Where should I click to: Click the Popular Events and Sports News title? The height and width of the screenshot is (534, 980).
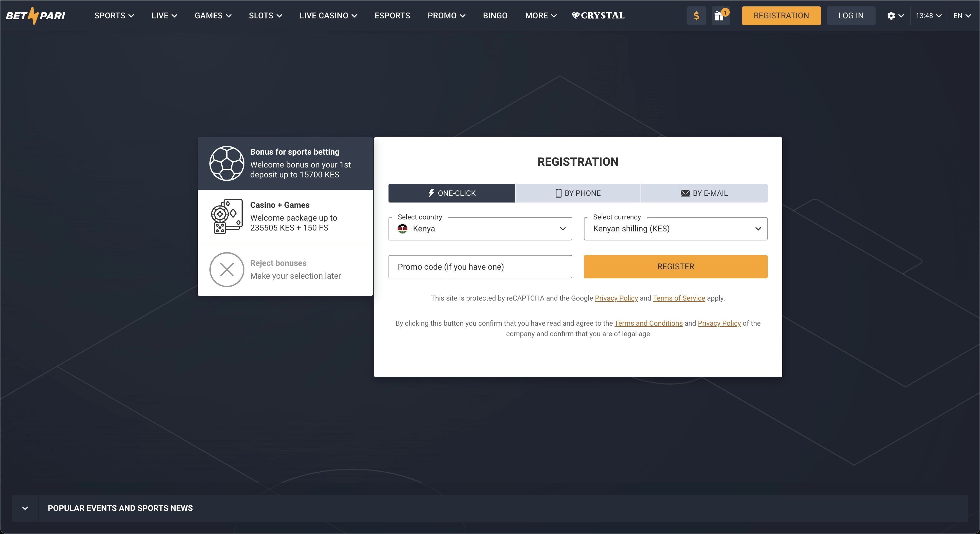[x=120, y=508]
